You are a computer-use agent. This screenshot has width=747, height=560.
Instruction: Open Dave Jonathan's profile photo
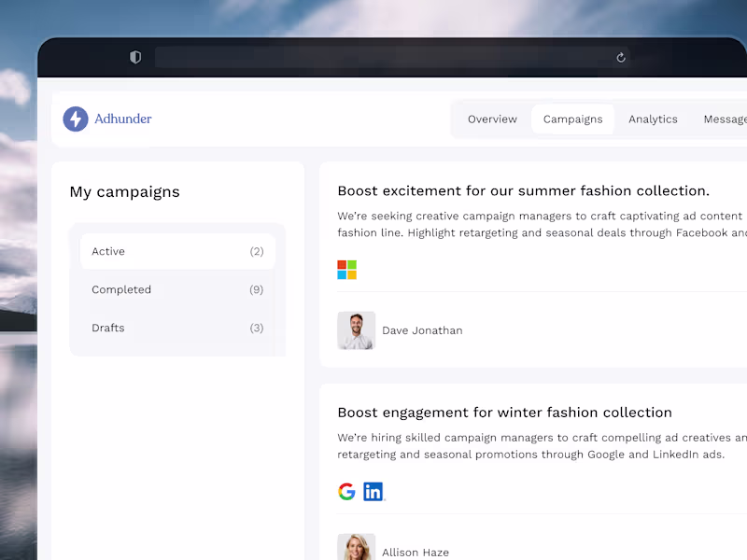(356, 330)
